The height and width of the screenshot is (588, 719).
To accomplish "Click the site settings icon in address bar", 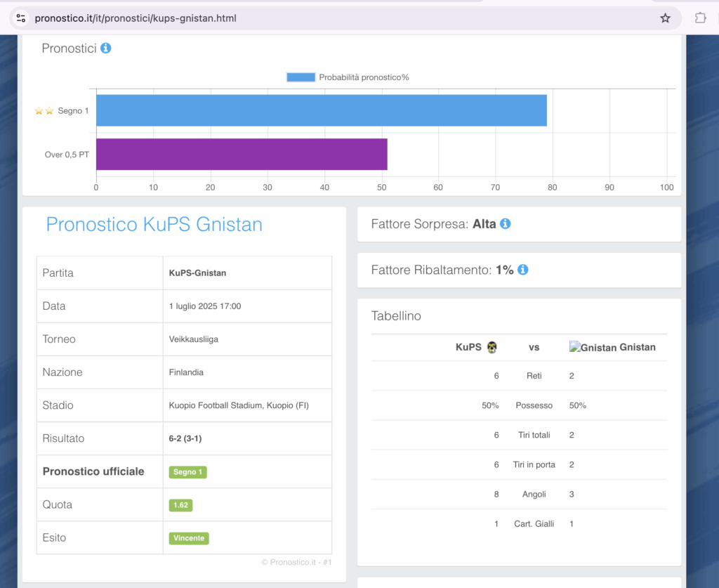I will pos(20,18).
